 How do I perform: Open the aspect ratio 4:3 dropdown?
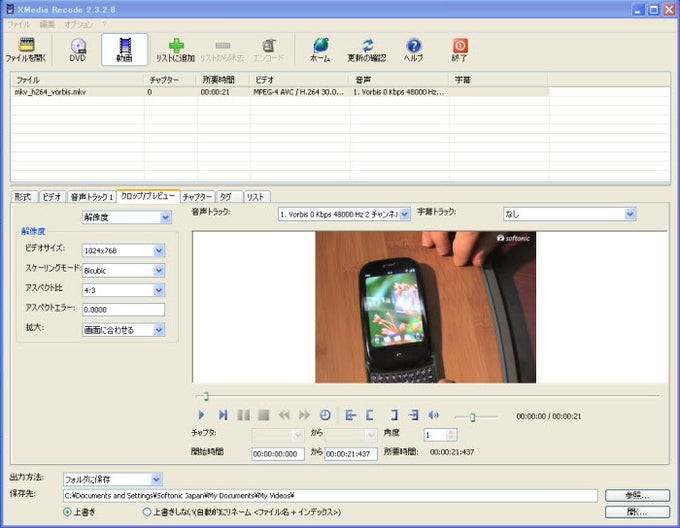[123, 290]
